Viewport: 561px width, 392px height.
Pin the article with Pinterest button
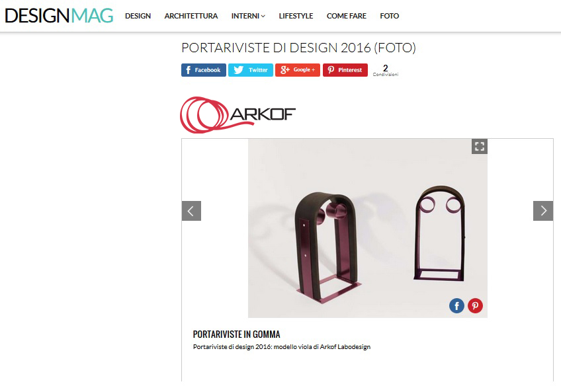(345, 70)
